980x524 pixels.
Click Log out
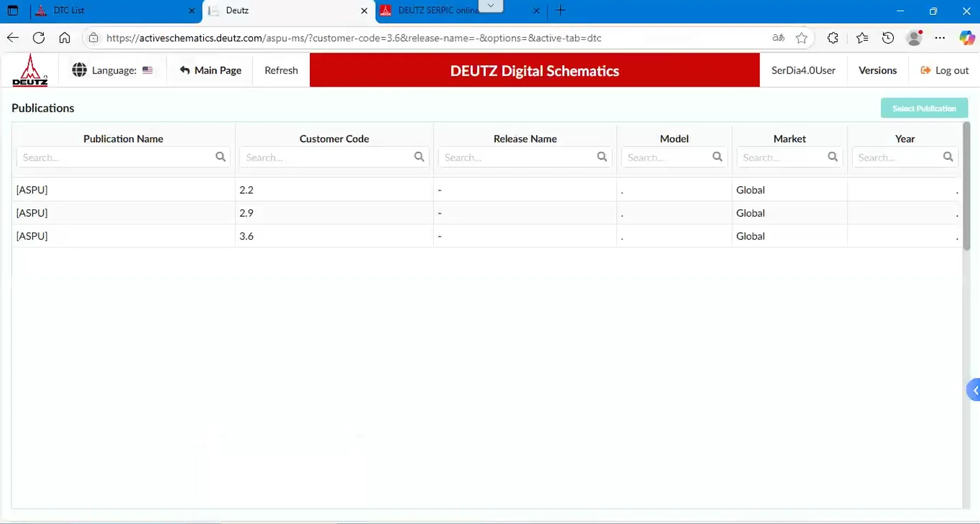944,70
